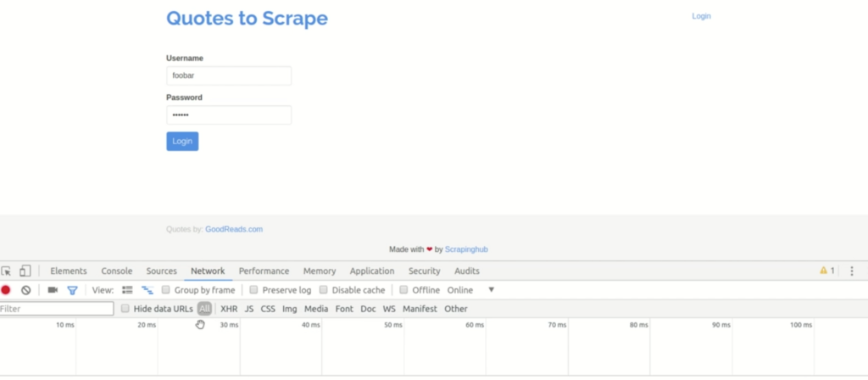The image size is (868, 380).
Task: Click the Login link in page header
Action: click(x=701, y=16)
